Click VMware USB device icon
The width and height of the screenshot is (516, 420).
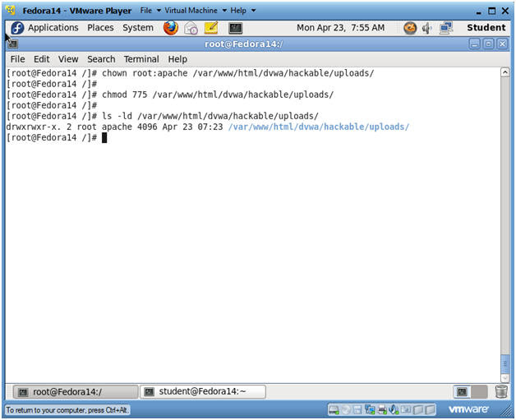(406, 410)
